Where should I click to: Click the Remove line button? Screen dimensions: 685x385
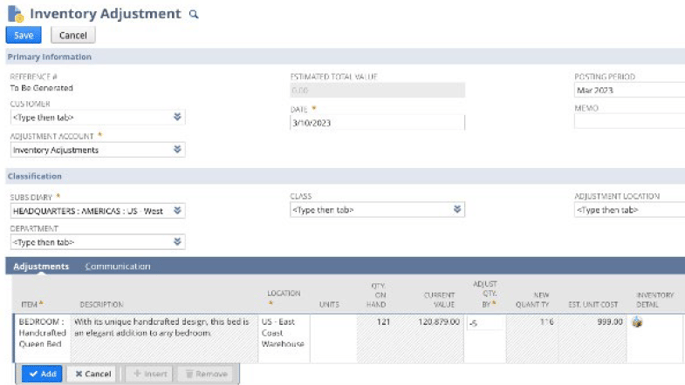206,374
